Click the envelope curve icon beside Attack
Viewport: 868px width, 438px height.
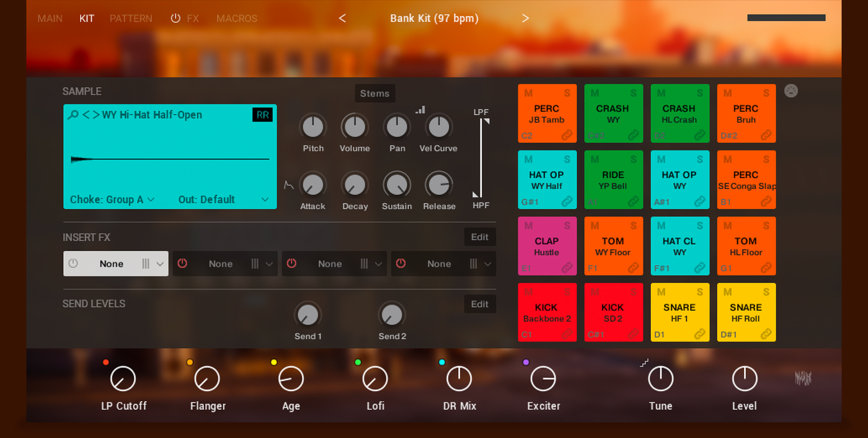pos(288,185)
